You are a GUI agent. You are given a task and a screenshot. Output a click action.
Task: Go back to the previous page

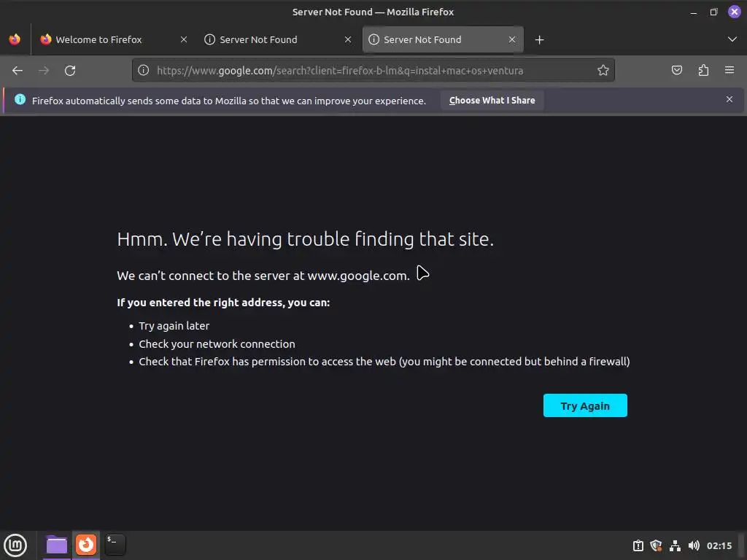(18, 71)
